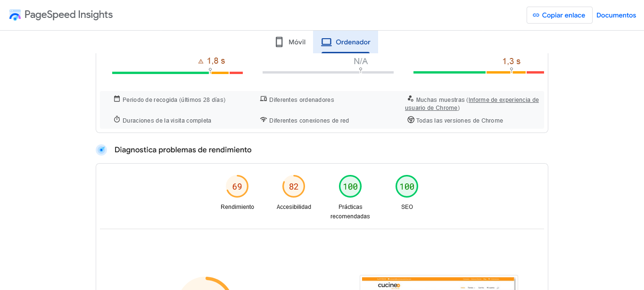The height and width of the screenshot is (290, 644).
Task: Click the warning triangle beside 1,8 s
Action: pyautogui.click(x=201, y=61)
